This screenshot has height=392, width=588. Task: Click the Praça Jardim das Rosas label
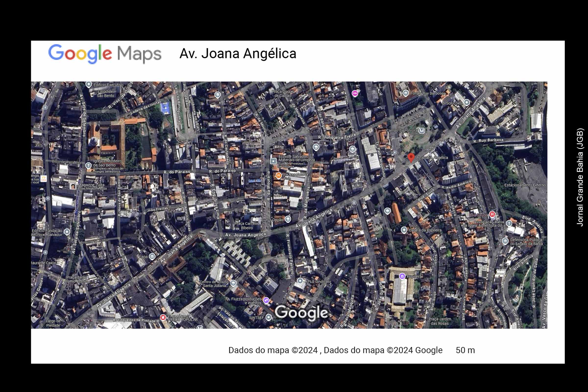point(440,321)
